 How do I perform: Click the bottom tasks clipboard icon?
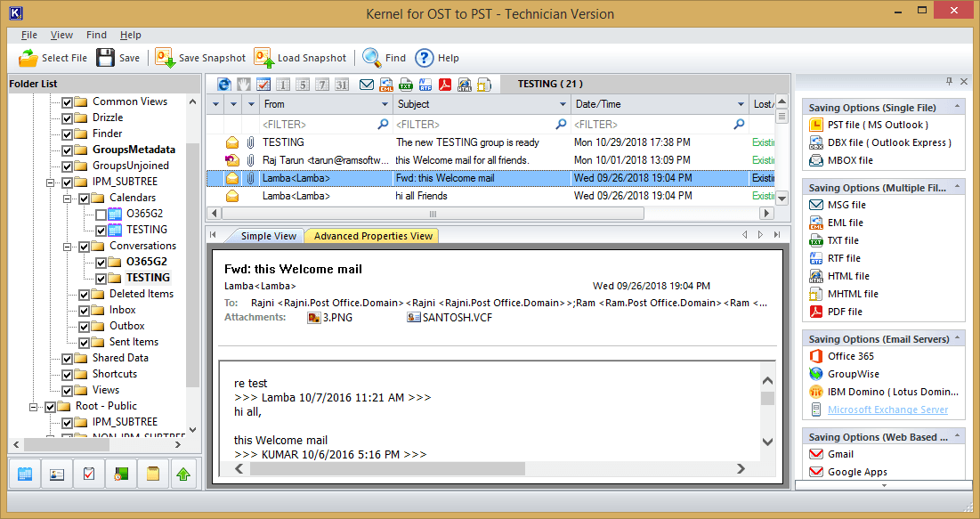[89, 474]
